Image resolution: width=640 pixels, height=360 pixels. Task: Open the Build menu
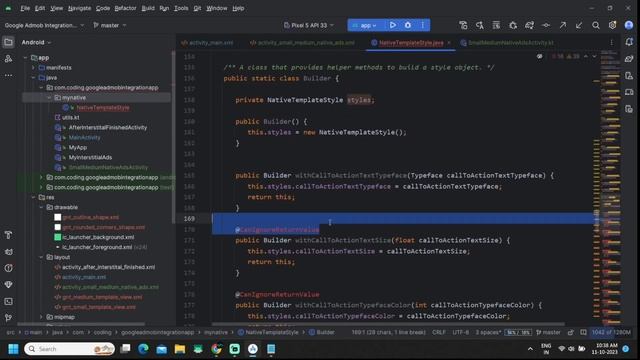(148, 8)
